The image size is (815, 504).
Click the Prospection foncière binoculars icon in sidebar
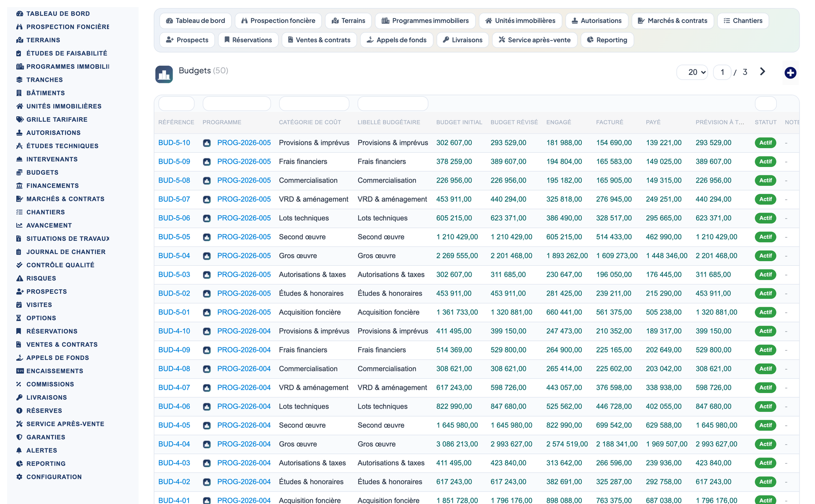(x=19, y=27)
